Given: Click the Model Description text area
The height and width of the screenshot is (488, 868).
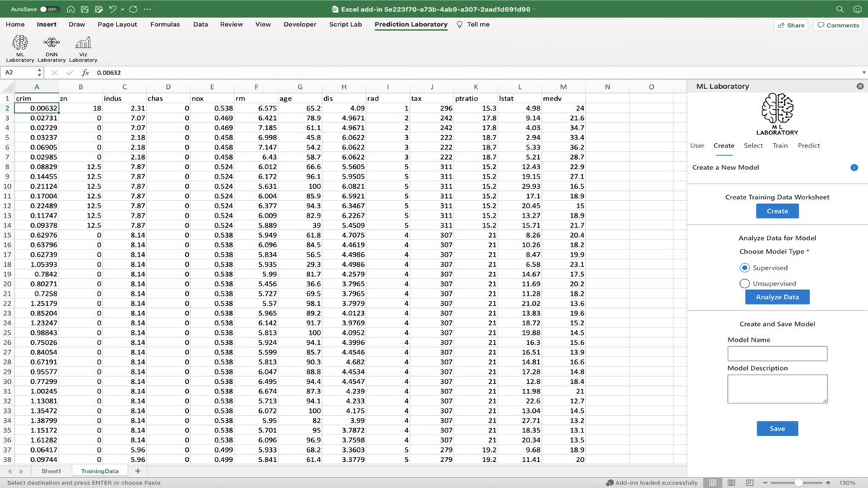Looking at the screenshot, I should pos(777,389).
